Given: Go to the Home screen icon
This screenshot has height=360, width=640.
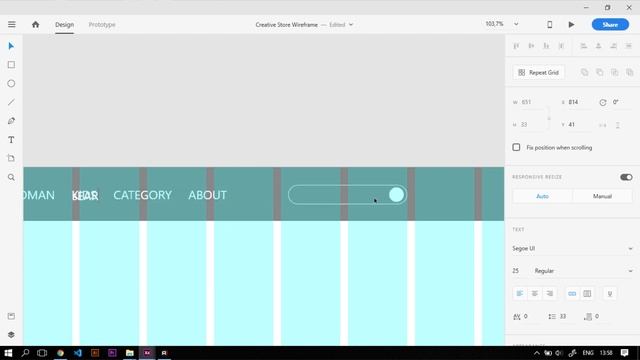Looking at the screenshot, I should click(x=36, y=24).
